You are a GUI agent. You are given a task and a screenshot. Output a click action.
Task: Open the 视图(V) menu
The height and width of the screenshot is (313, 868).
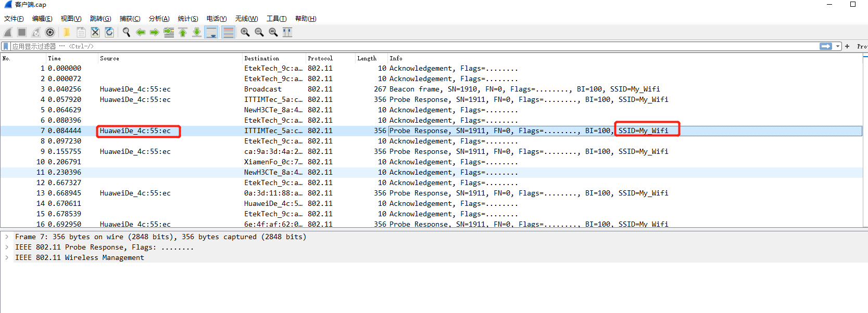(71, 19)
